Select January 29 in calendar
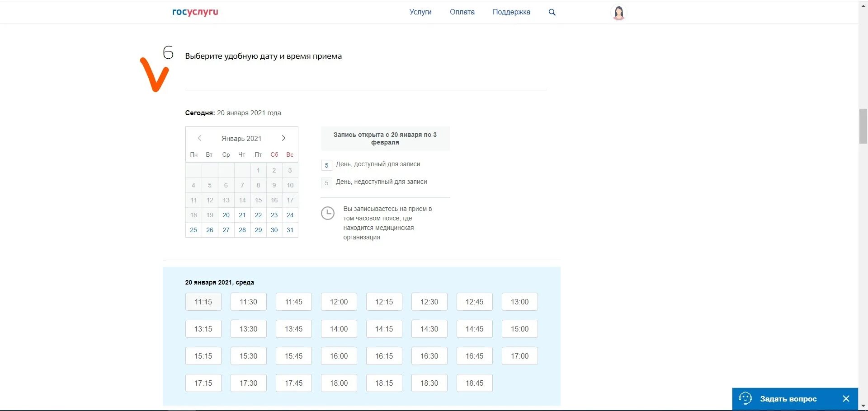 click(258, 230)
